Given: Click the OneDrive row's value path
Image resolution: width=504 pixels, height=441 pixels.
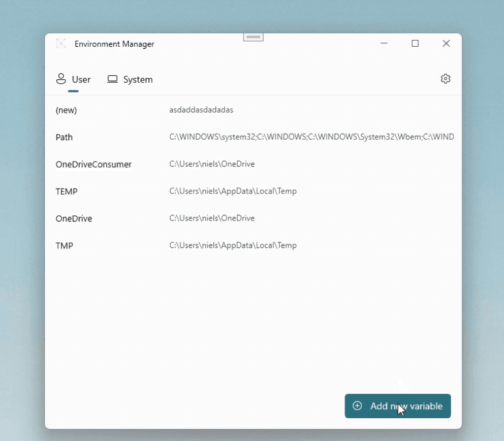Looking at the screenshot, I should tap(212, 218).
